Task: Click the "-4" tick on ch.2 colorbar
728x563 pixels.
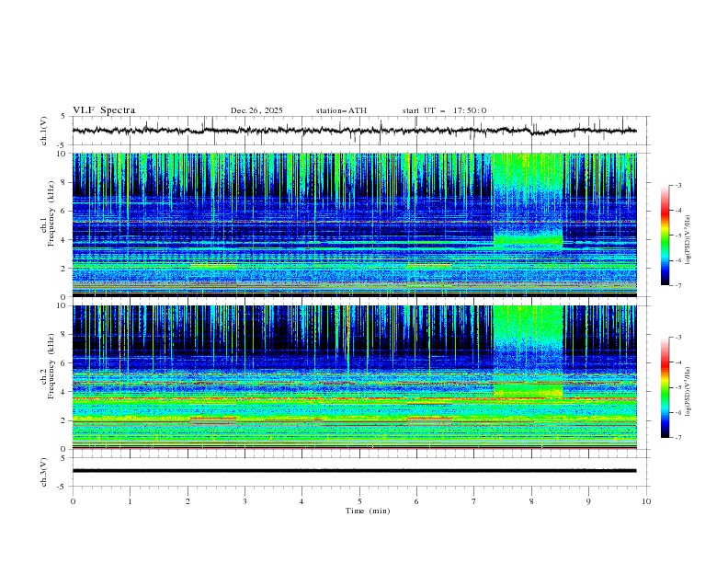Action: pos(677,362)
